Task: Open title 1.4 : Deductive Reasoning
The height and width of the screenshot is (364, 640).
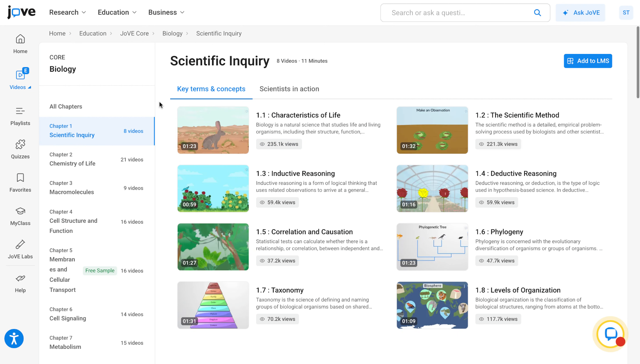Action: click(516, 174)
